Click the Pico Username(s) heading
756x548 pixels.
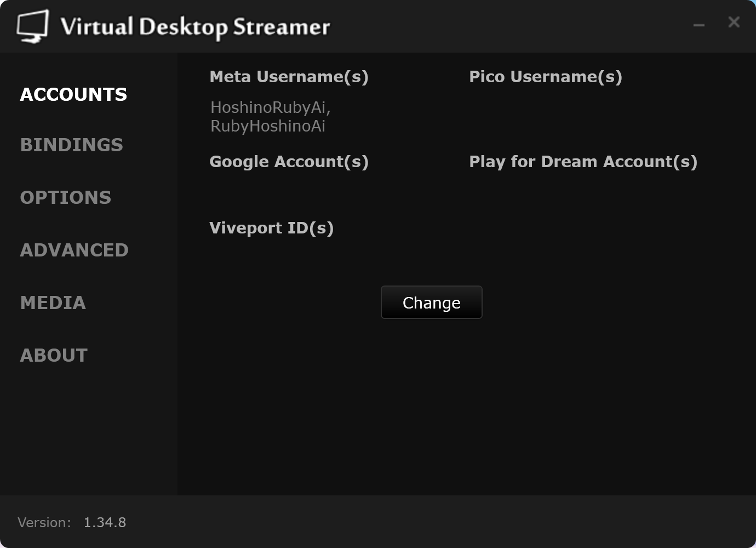(x=545, y=77)
